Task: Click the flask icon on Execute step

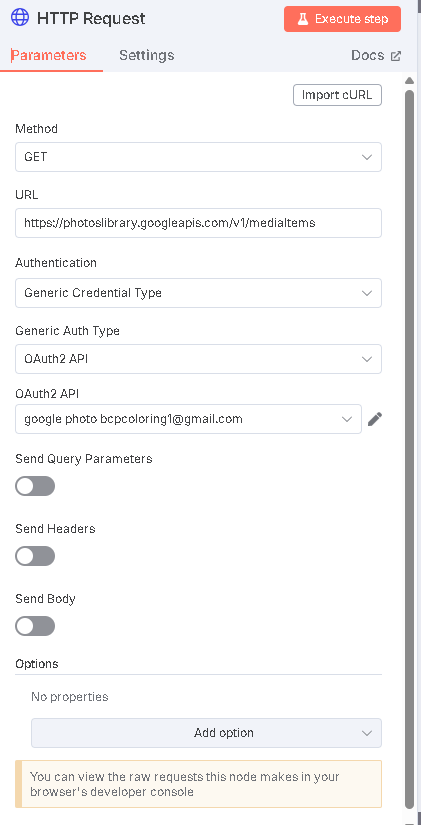Action: point(303,19)
